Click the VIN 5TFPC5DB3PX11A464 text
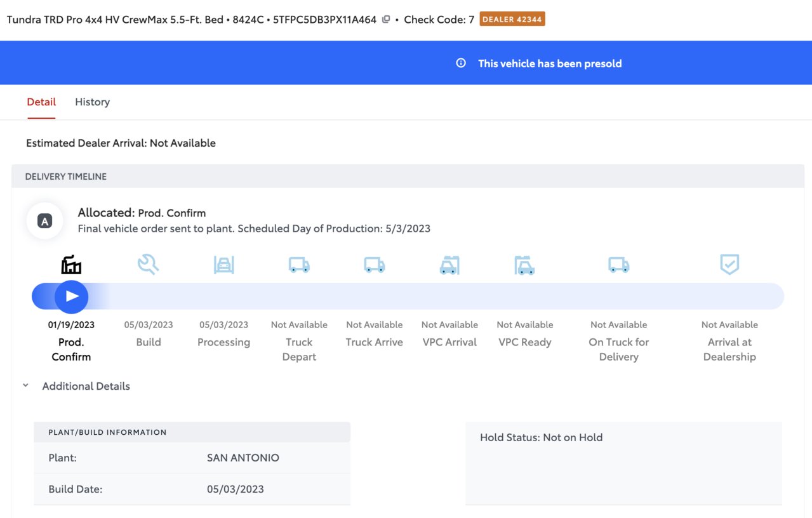Image resolution: width=812 pixels, height=518 pixels. pos(324,20)
